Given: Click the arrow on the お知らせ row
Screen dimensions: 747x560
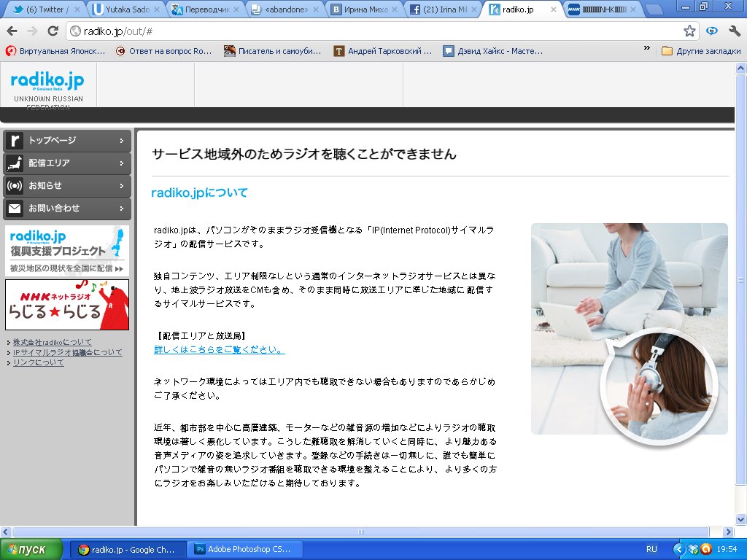Looking at the screenshot, I should click(x=122, y=186).
